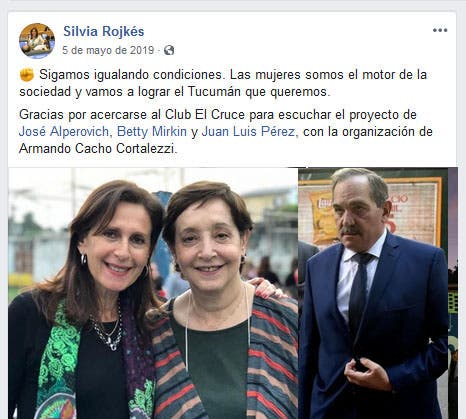Image resolution: width=466 pixels, height=419 pixels.
Task: Open the post options three-dot menu
Action: [x=440, y=30]
